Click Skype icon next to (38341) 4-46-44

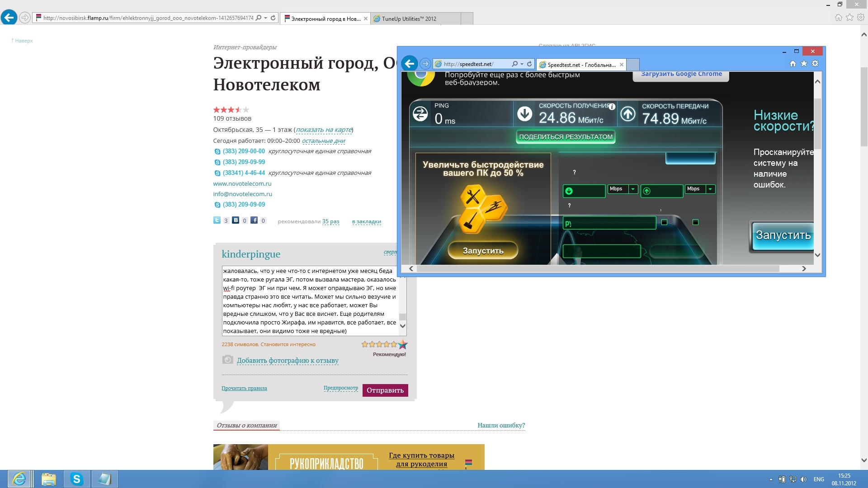[217, 173]
